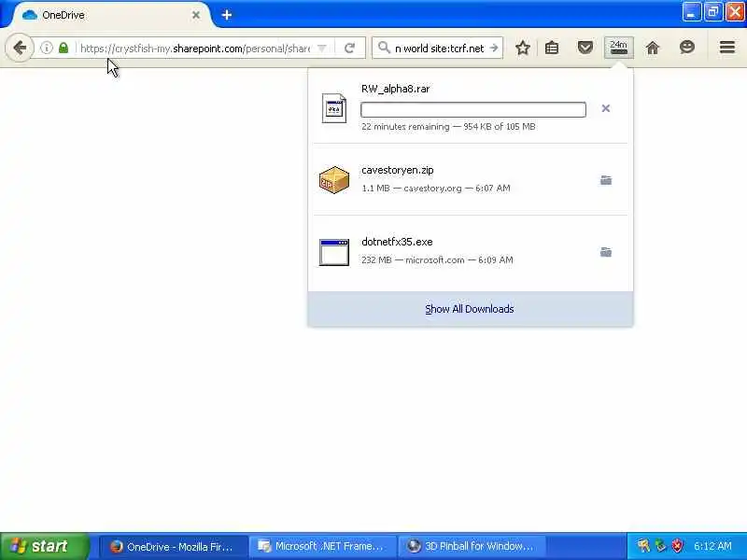Click the red security shield tray icon
Screen dimensions: 747x560
pyautogui.click(x=677, y=546)
